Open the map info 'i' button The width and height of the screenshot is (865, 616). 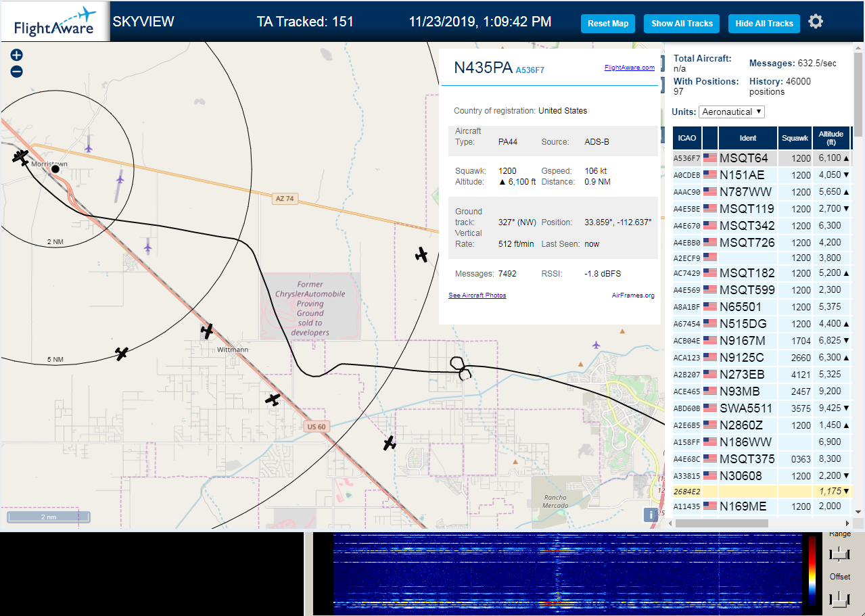pos(651,515)
